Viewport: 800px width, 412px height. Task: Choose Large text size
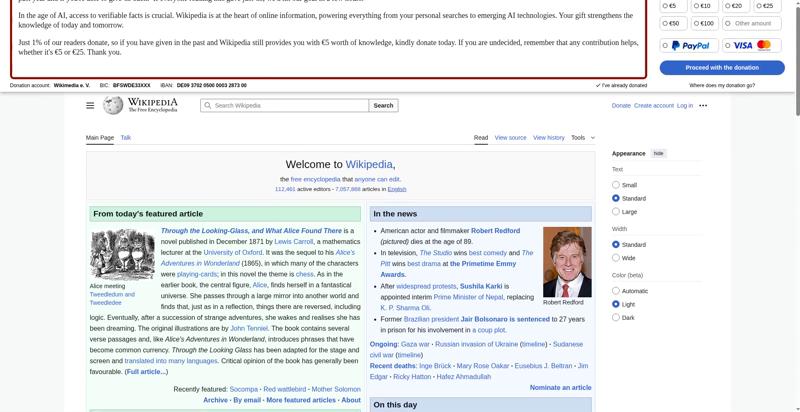pyautogui.click(x=616, y=212)
